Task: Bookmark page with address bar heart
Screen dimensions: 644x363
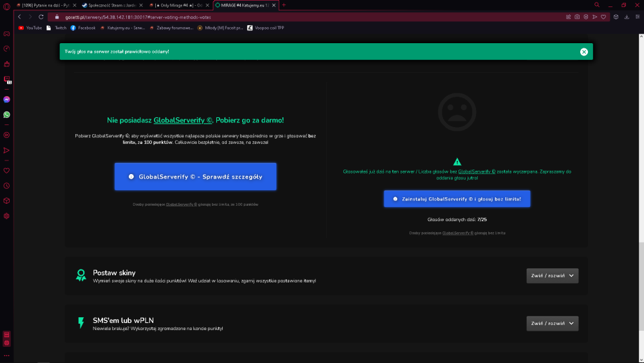Action: [603, 17]
